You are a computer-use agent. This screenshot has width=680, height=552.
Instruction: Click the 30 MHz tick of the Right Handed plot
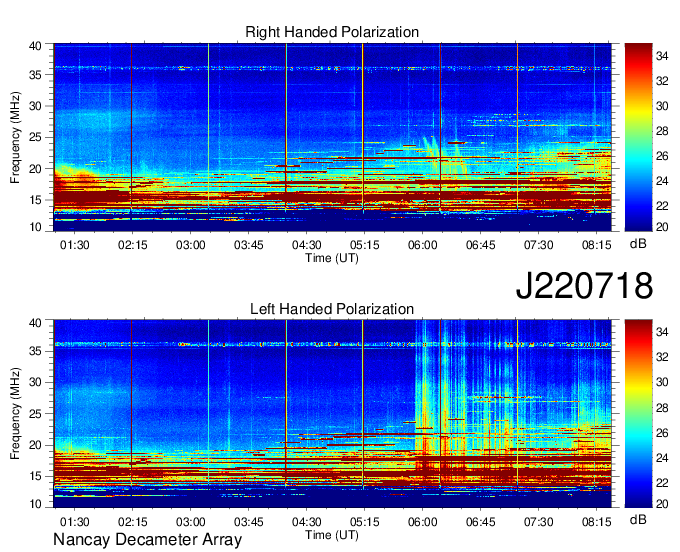(x=35, y=106)
